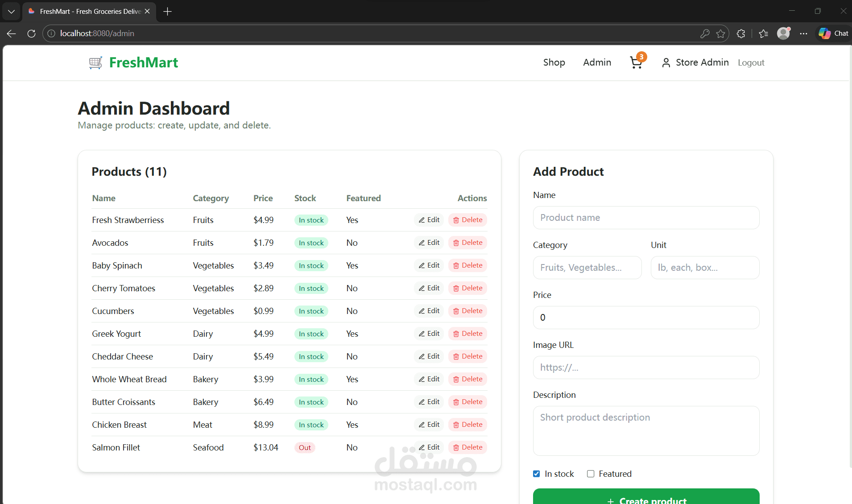Click the 'Seafood' category cell

[x=208, y=447]
